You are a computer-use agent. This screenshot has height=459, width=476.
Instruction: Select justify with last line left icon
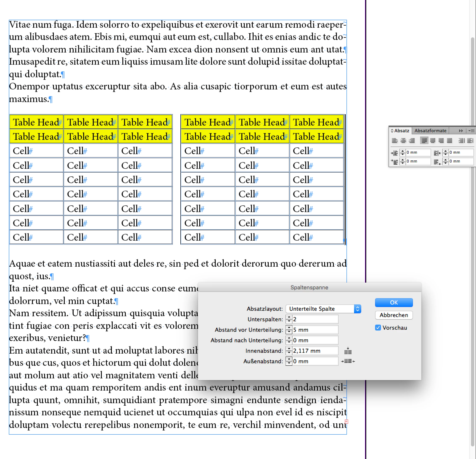pos(424,140)
